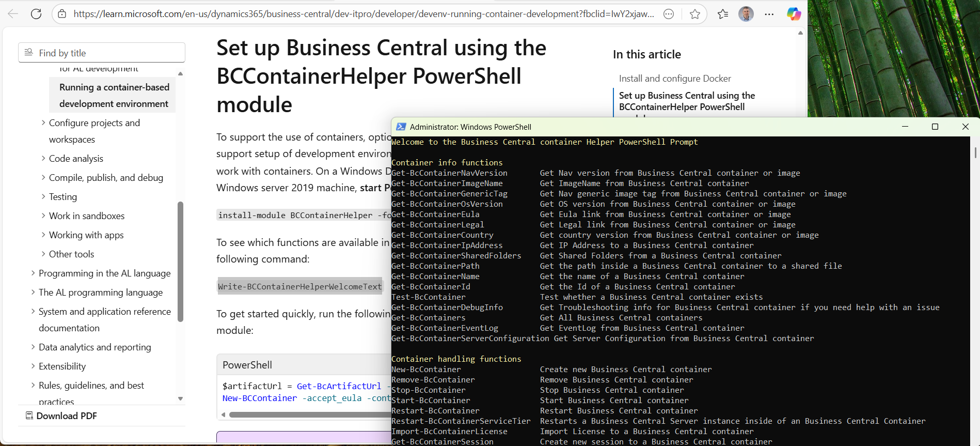The image size is (980, 446).
Task: Click the Download PDF icon
Action: (29, 416)
